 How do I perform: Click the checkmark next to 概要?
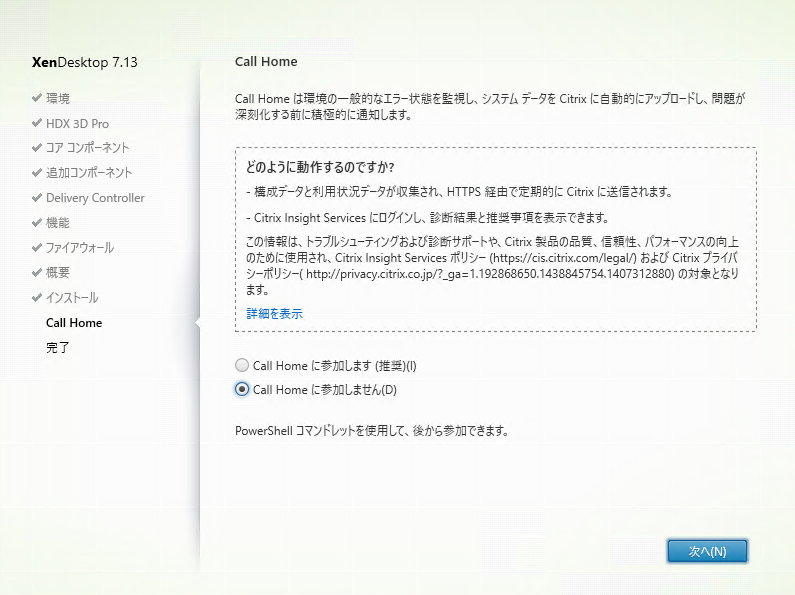37,272
